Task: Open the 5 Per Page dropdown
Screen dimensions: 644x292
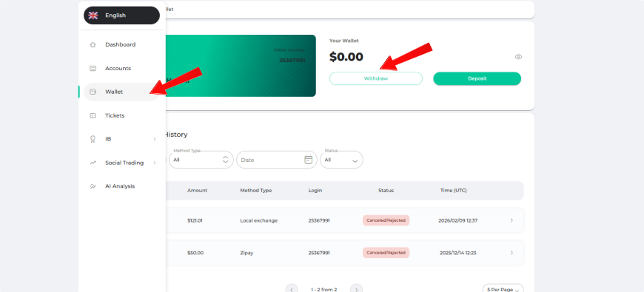Action: (503, 288)
